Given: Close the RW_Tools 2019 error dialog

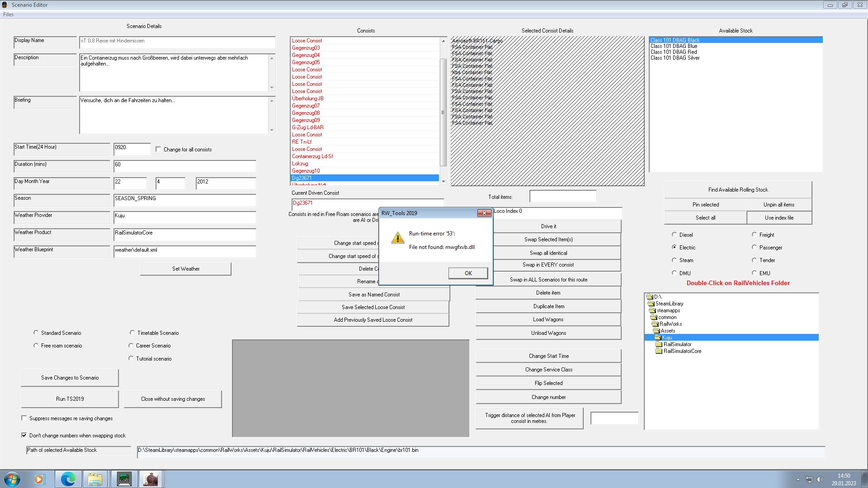Looking at the screenshot, I should pos(484,213).
